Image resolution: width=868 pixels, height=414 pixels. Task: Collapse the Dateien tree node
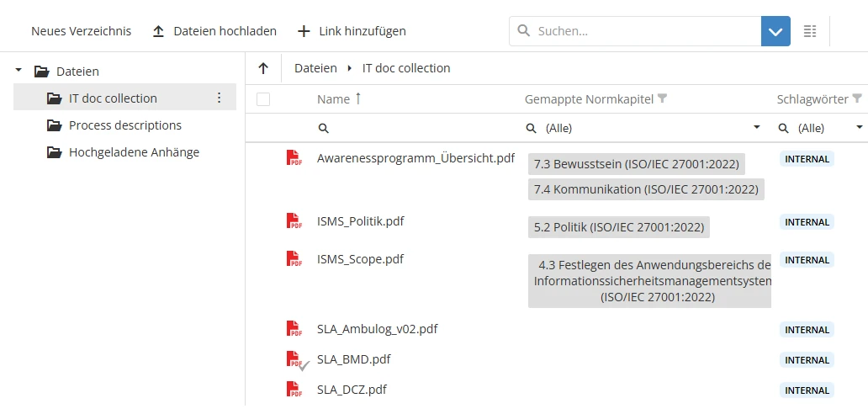point(19,72)
